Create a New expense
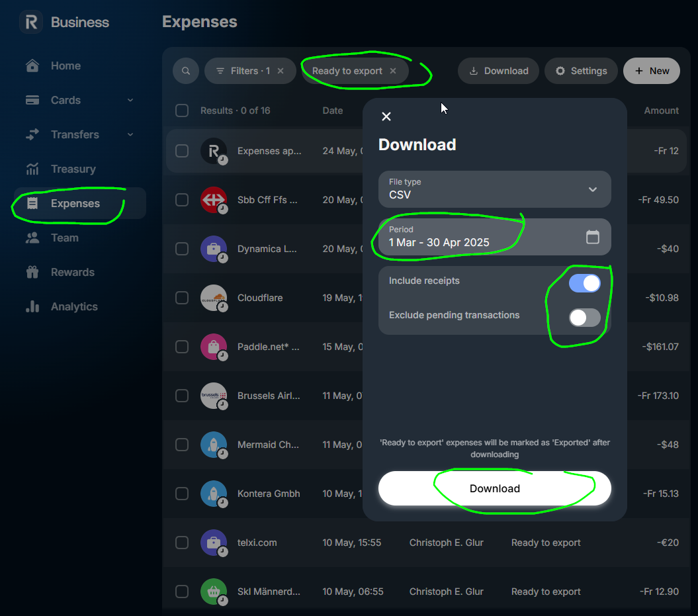The width and height of the screenshot is (698, 616). pyautogui.click(x=652, y=71)
